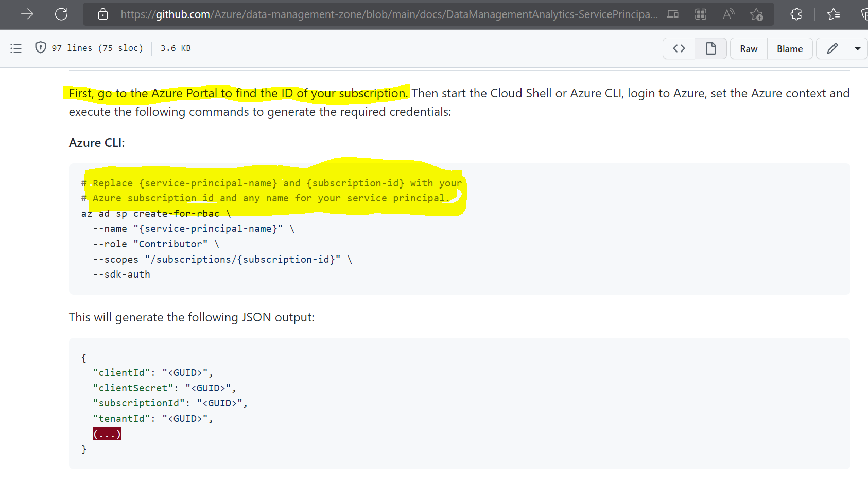The width and height of the screenshot is (868, 479).
Task: Switch to source code view with code brackets icon
Action: coord(678,48)
